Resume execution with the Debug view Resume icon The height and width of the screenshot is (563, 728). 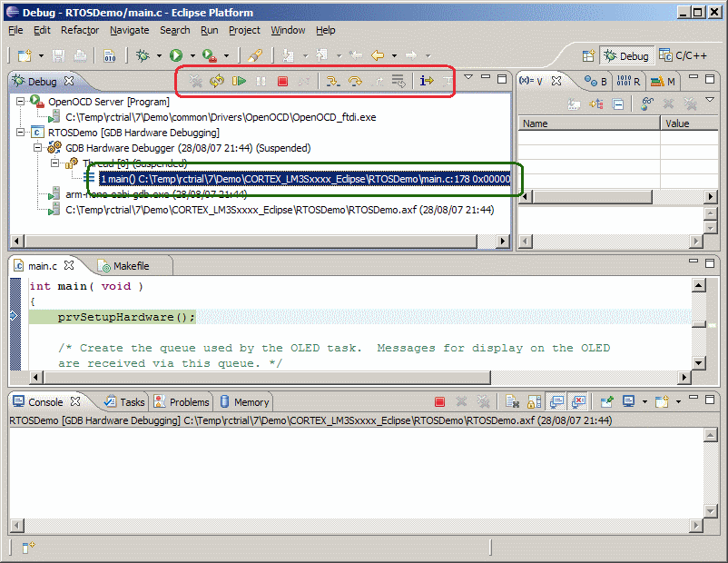point(239,82)
